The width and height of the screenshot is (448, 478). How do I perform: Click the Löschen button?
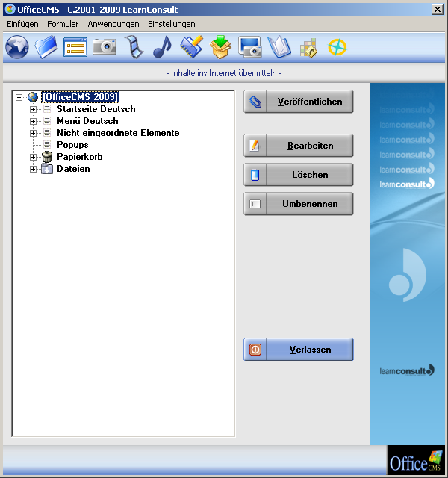[x=299, y=175]
